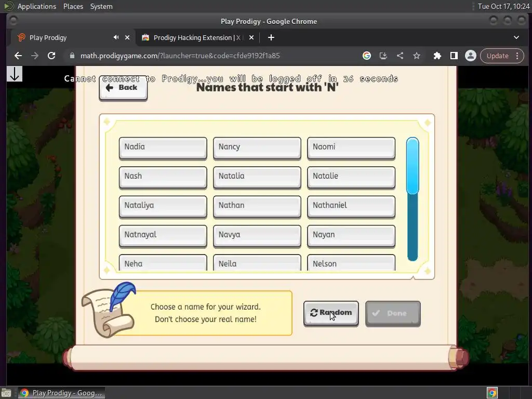Close the Prodigy Hacking Extension tab
The image size is (532, 399).
click(251, 37)
